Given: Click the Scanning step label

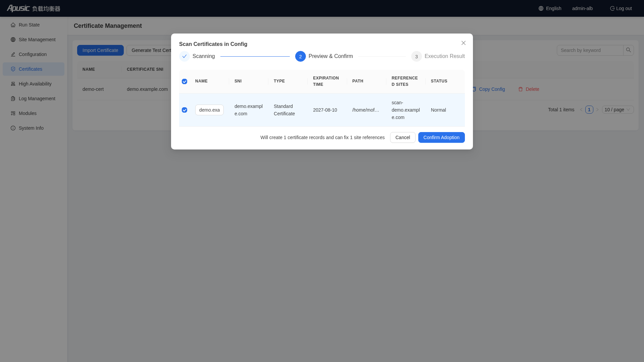Looking at the screenshot, I should point(204,56).
